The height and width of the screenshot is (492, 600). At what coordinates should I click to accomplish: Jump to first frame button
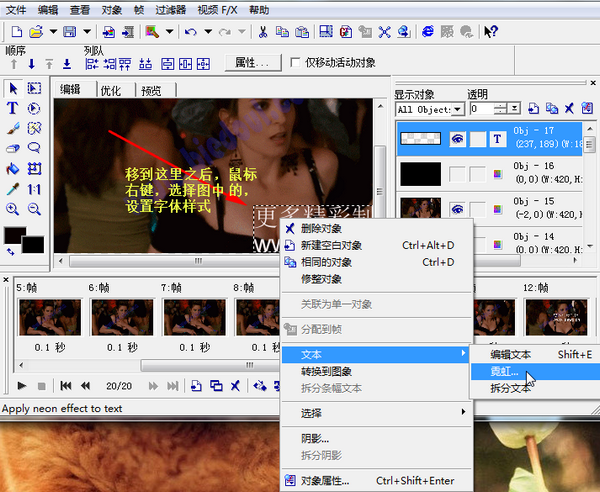65,386
